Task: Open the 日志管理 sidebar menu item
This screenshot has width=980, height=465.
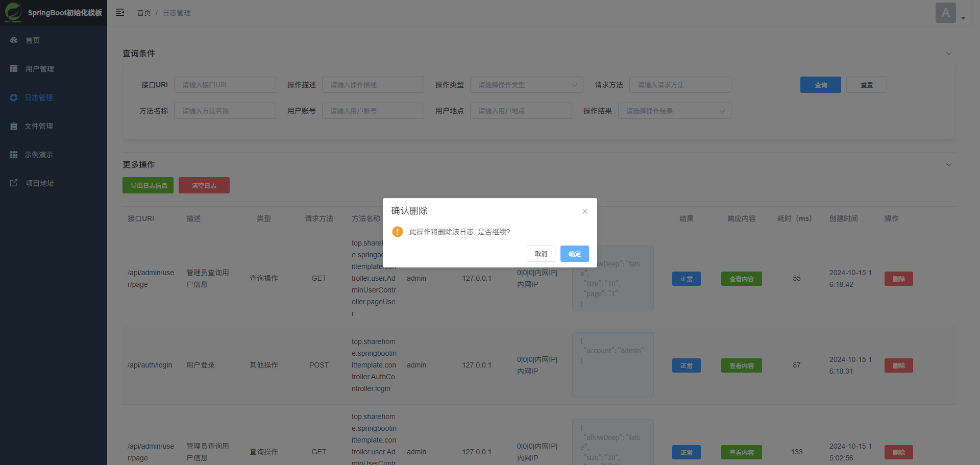Action: point(54,97)
